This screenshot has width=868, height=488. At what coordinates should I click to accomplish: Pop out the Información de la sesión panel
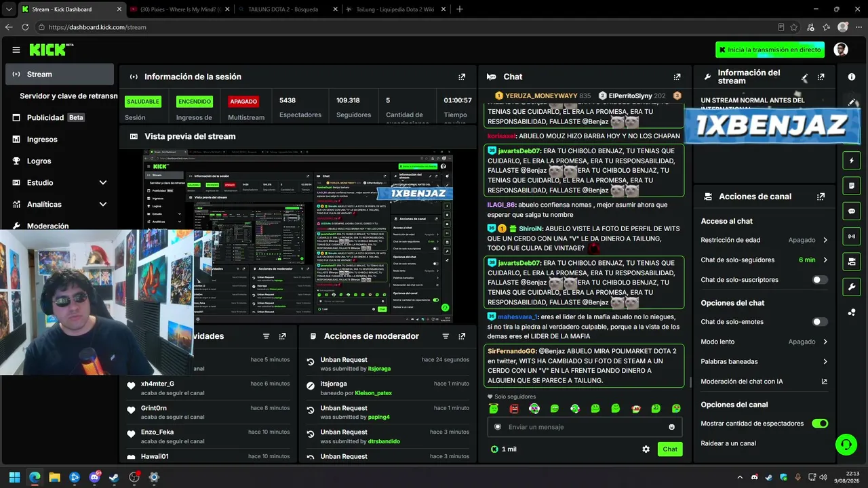(x=462, y=77)
